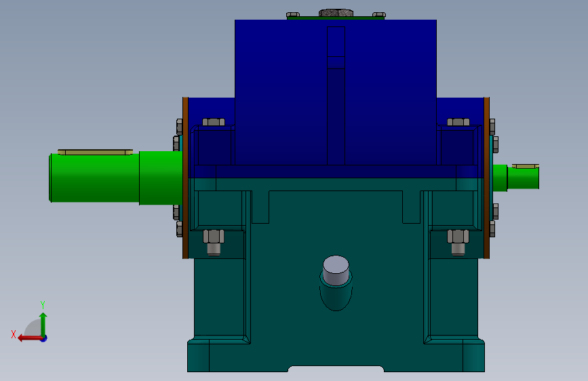588x381 pixels.
Task: Select the teal boss below the gray plug
Action: coord(336,294)
